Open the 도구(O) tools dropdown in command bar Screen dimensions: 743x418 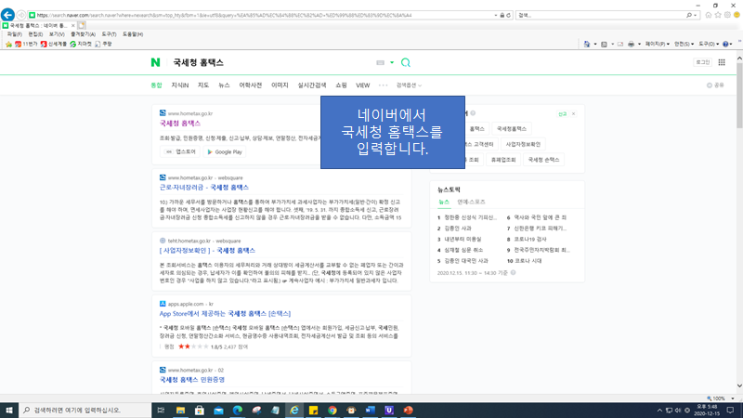(x=708, y=44)
